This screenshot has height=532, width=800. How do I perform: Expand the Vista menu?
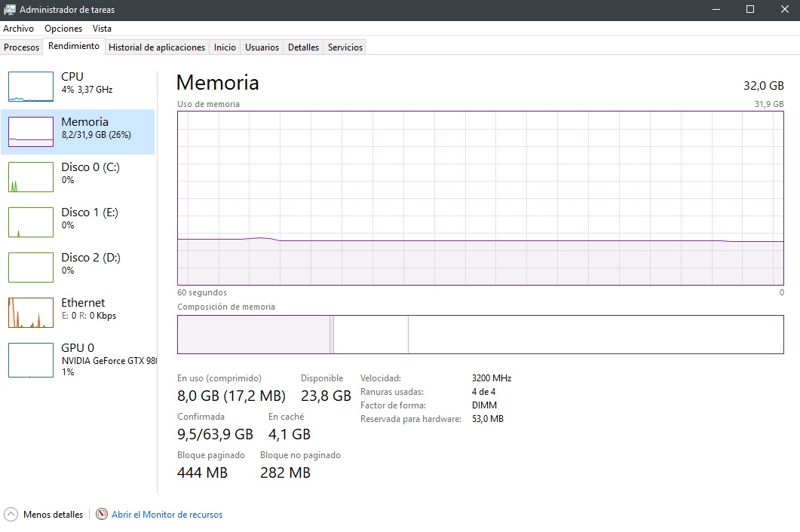102,29
